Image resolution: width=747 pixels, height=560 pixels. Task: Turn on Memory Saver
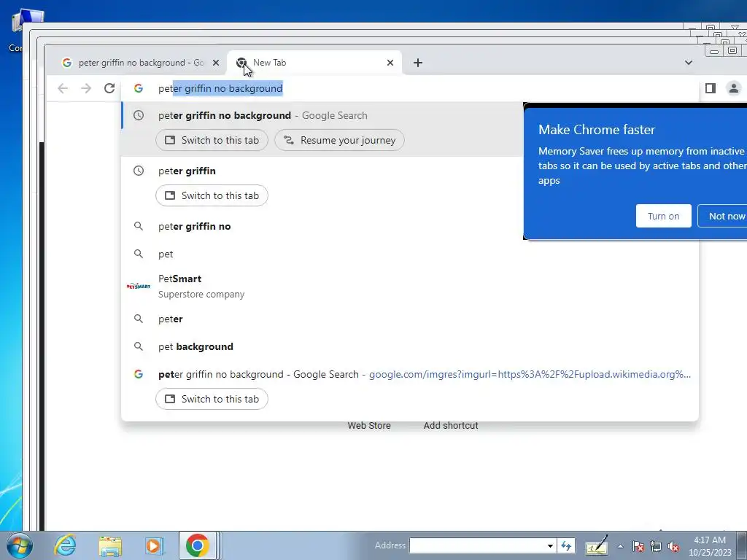tap(663, 216)
